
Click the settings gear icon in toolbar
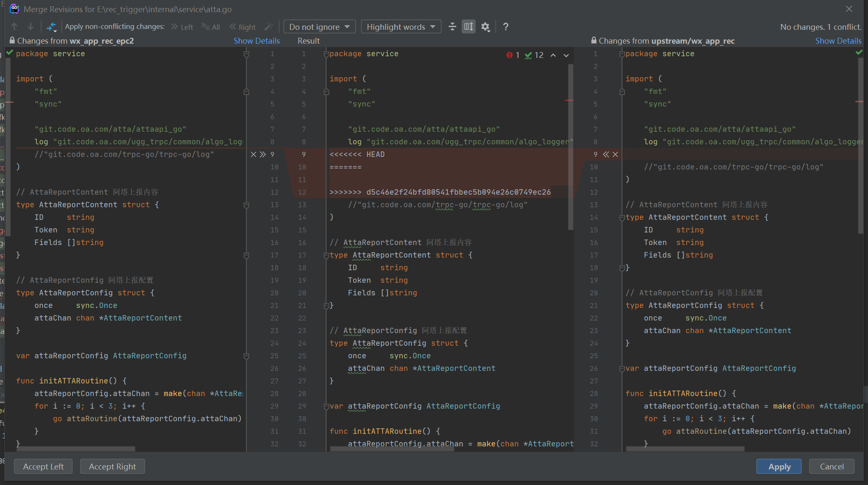(x=487, y=26)
